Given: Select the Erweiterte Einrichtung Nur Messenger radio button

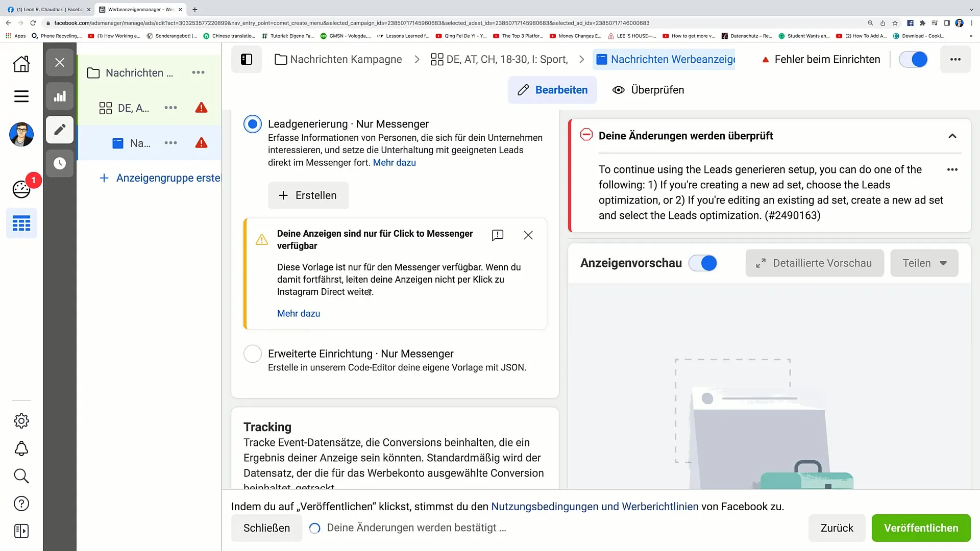Looking at the screenshot, I should pos(253,353).
